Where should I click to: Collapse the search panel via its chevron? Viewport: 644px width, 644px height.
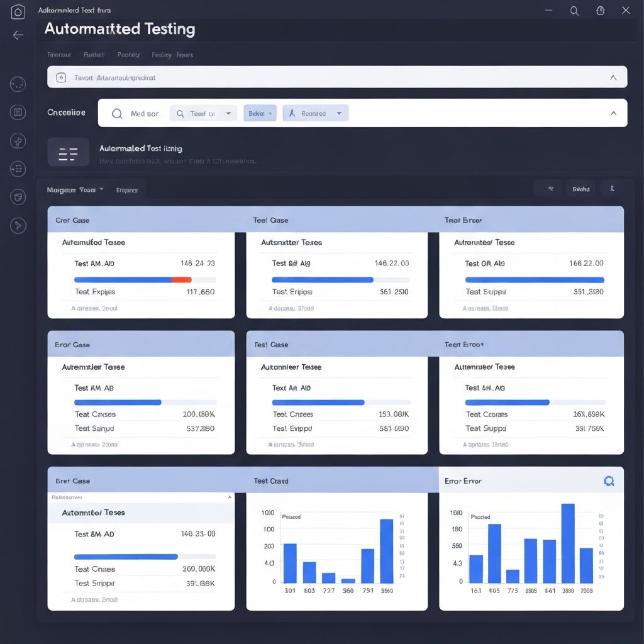point(613,113)
